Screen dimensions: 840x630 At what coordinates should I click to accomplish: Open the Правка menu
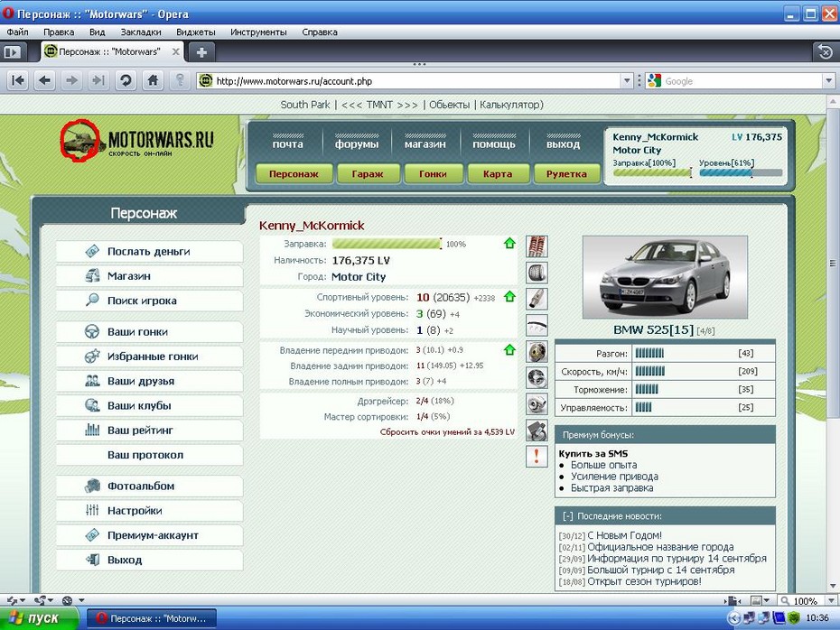click(59, 32)
